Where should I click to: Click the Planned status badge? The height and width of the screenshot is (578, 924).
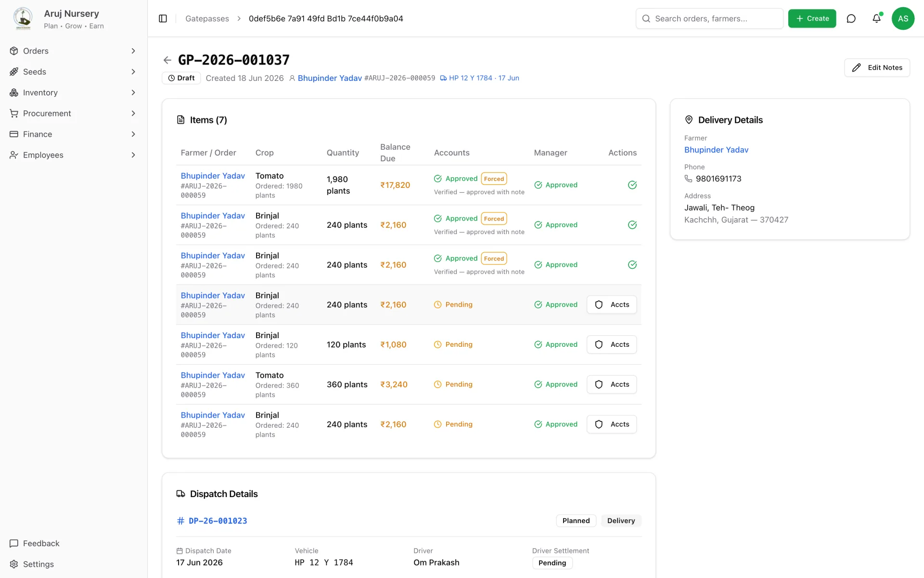coord(576,521)
